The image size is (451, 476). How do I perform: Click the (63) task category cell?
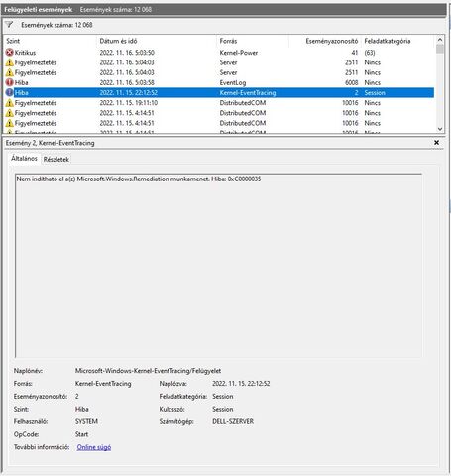tap(370, 53)
